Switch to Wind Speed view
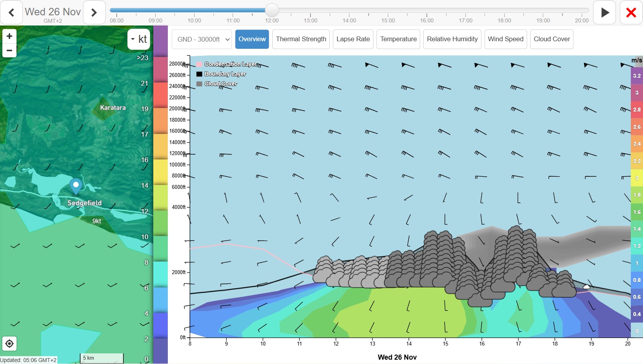This screenshot has height=364, width=643. tap(505, 39)
